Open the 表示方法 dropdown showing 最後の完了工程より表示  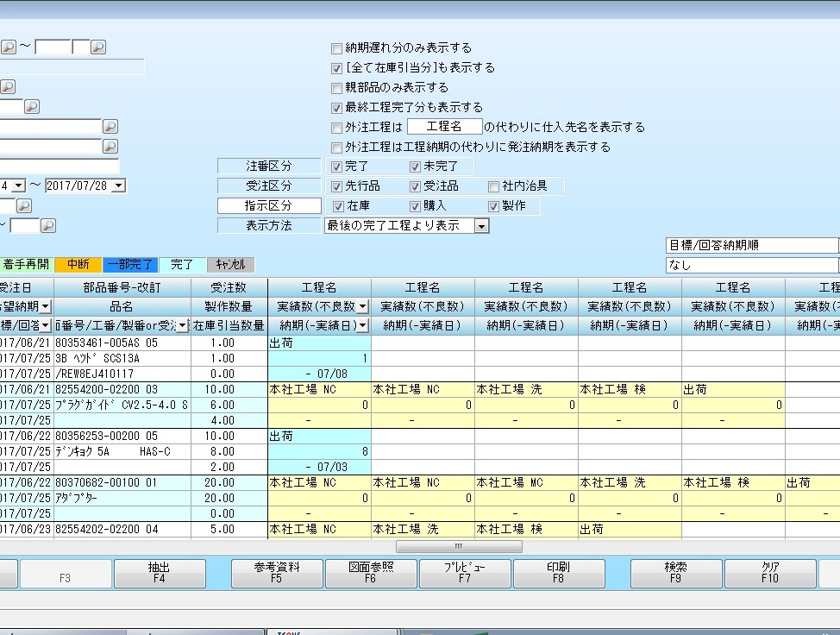click(481, 226)
